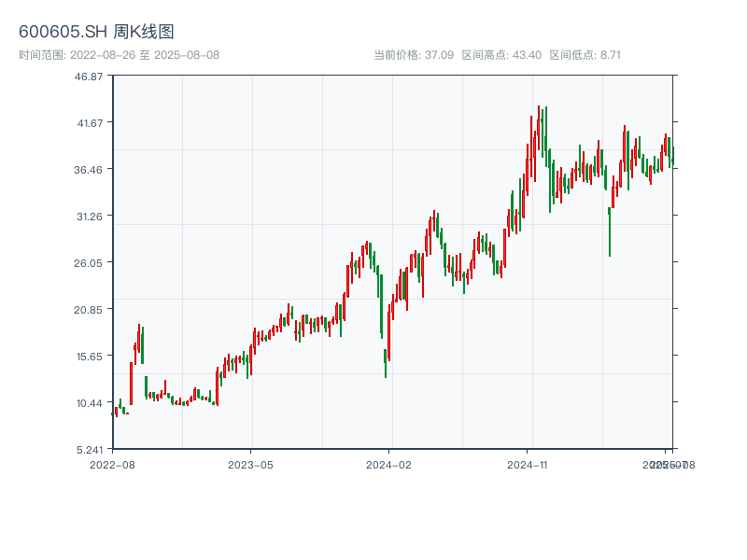Image resolution: width=747 pixels, height=560 pixels.
Task: Click the range low 8.71 label
Action: point(585,55)
